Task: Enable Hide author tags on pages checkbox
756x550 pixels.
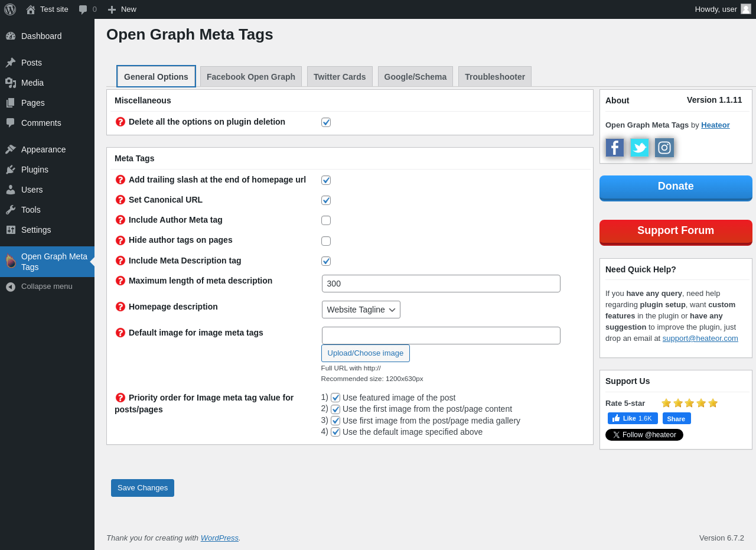Action: tap(326, 241)
